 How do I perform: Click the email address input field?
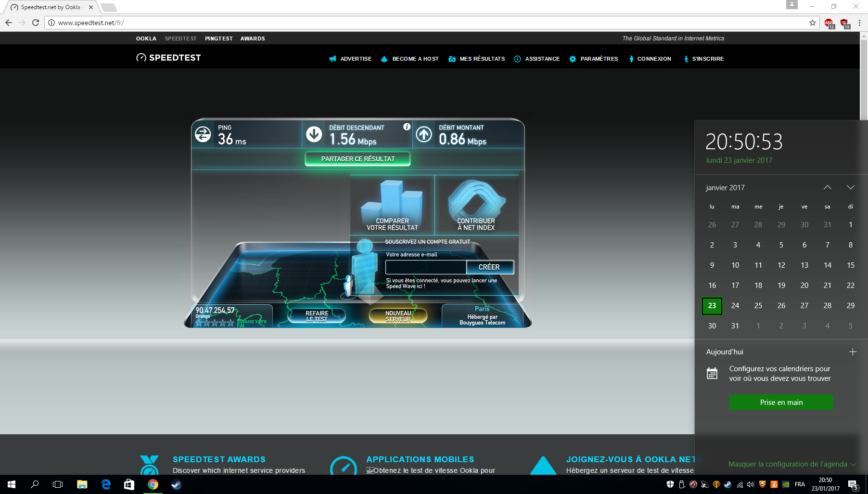[426, 267]
